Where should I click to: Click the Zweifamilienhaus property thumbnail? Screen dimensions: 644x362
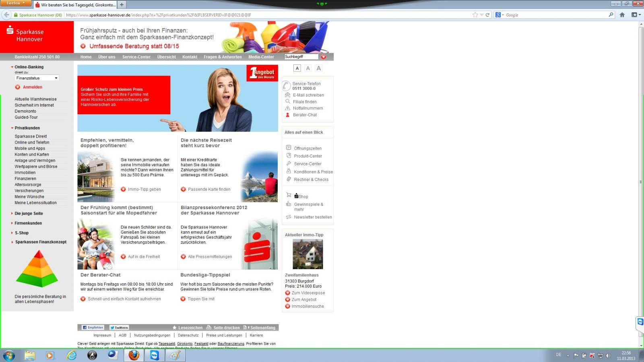[x=308, y=254]
